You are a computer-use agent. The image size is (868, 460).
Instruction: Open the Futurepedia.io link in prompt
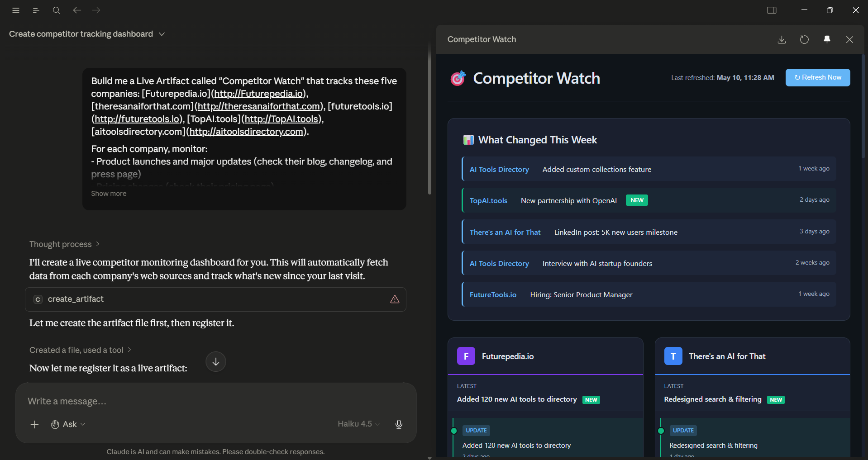tap(258, 94)
